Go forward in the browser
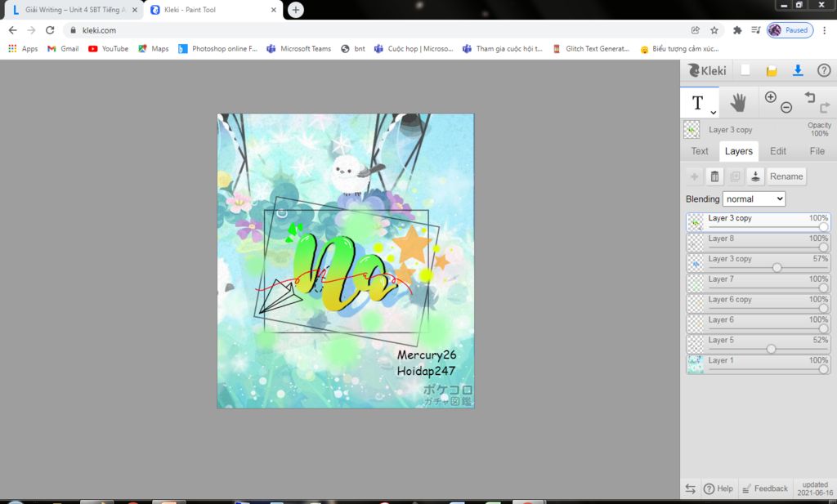Screen dimensions: 837x504 click(31, 30)
